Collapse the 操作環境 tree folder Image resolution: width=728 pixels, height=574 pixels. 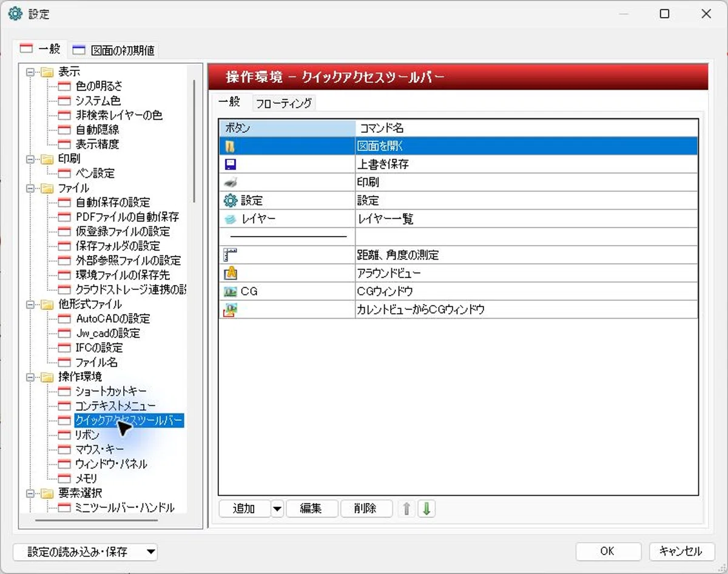[30, 377]
